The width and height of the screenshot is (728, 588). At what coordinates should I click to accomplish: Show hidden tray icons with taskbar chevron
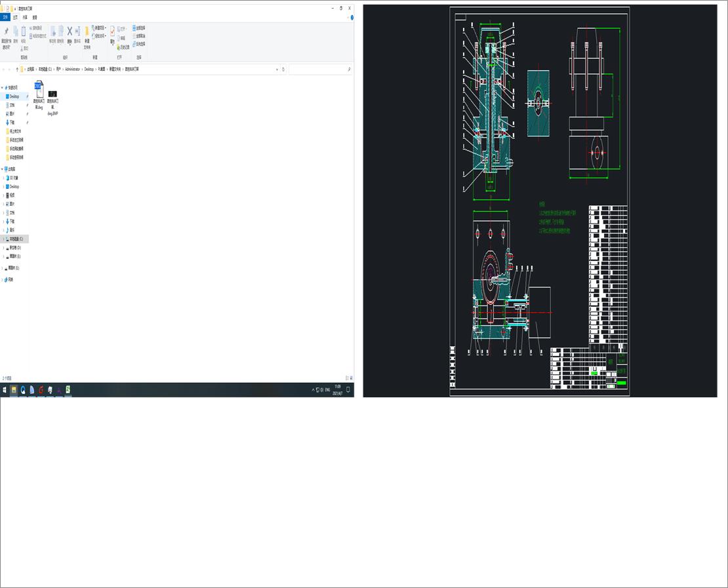[313, 390]
